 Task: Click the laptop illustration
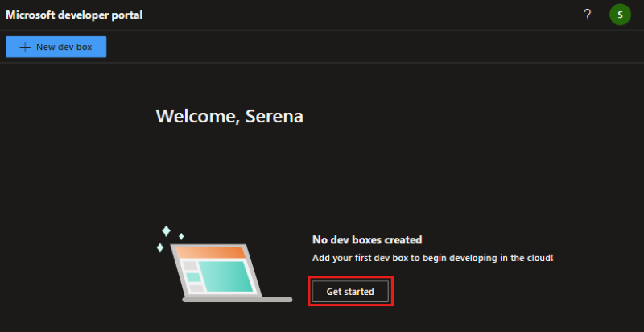(225, 265)
